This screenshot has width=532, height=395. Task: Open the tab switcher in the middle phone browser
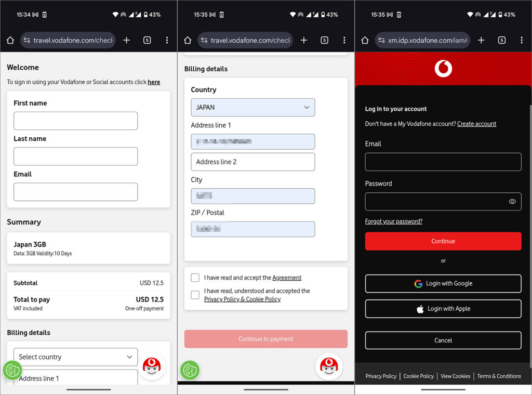click(324, 41)
